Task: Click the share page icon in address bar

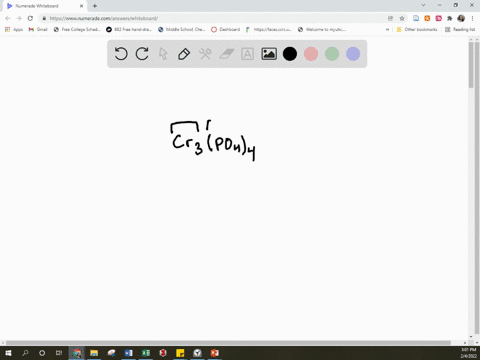Action: tap(391, 18)
